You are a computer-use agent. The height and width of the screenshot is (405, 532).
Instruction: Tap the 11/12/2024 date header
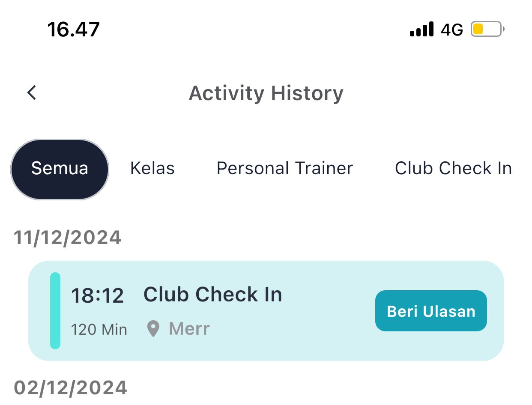tap(68, 238)
